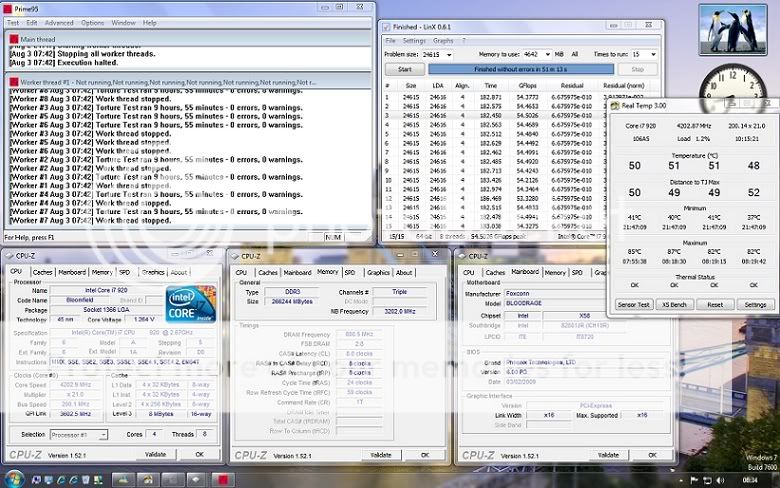Switch to SPD tab in CPU-Z Memory window

[350, 273]
